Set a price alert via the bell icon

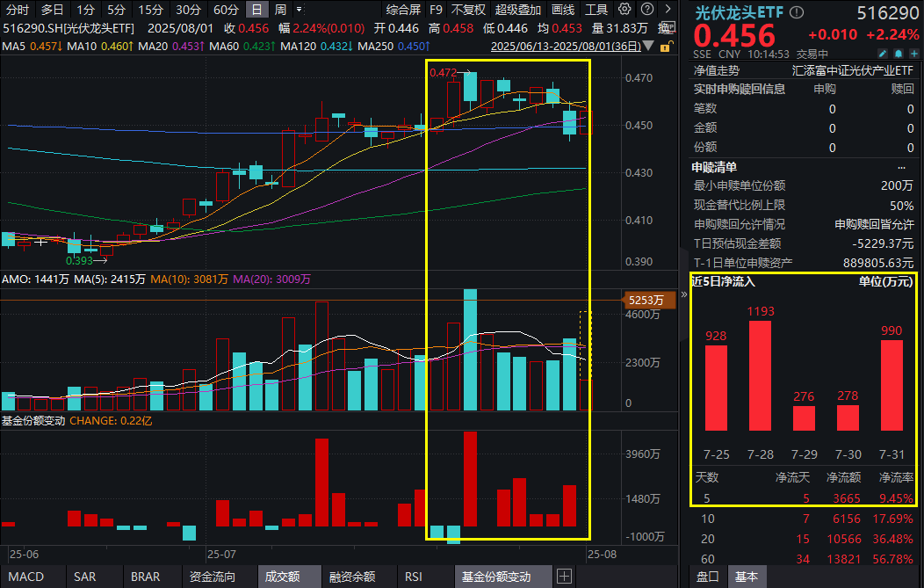pos(897,53)
